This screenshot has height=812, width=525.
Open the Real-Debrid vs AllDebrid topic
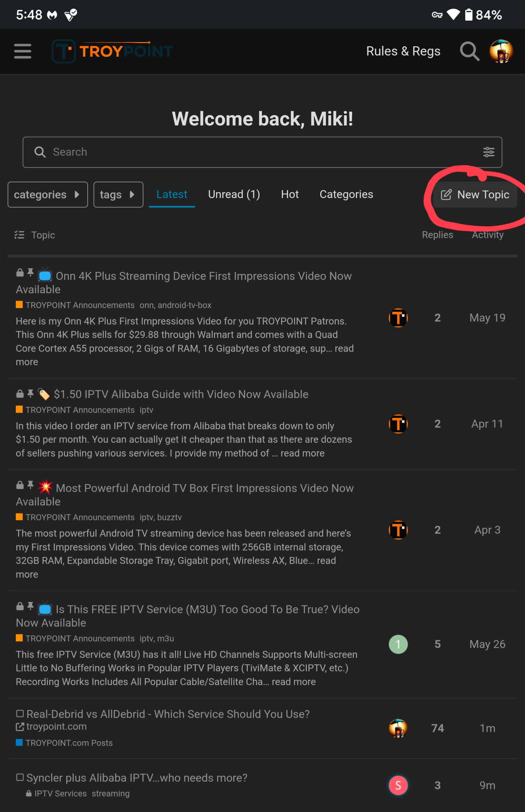[x=168, y=714]
